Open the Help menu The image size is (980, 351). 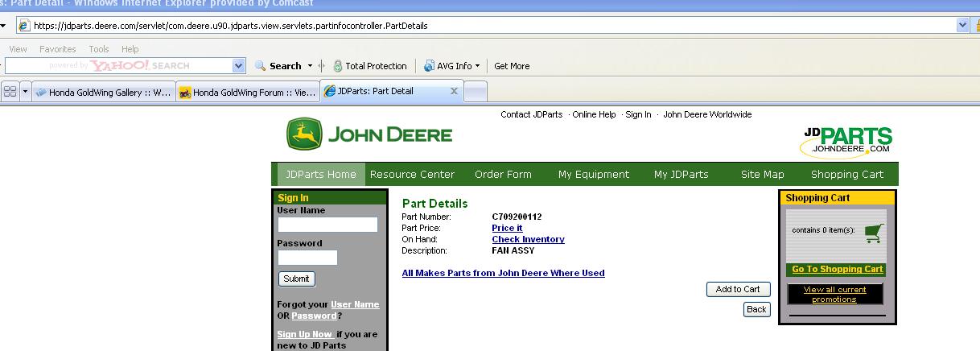tap(130, 49)
